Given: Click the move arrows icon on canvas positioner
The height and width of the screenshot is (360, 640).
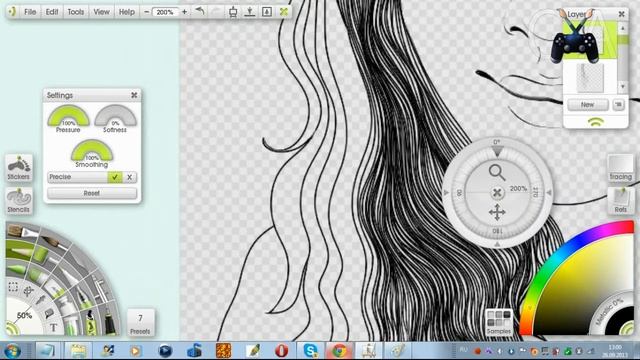Looking at the screenshot, I should click(497, 213).
